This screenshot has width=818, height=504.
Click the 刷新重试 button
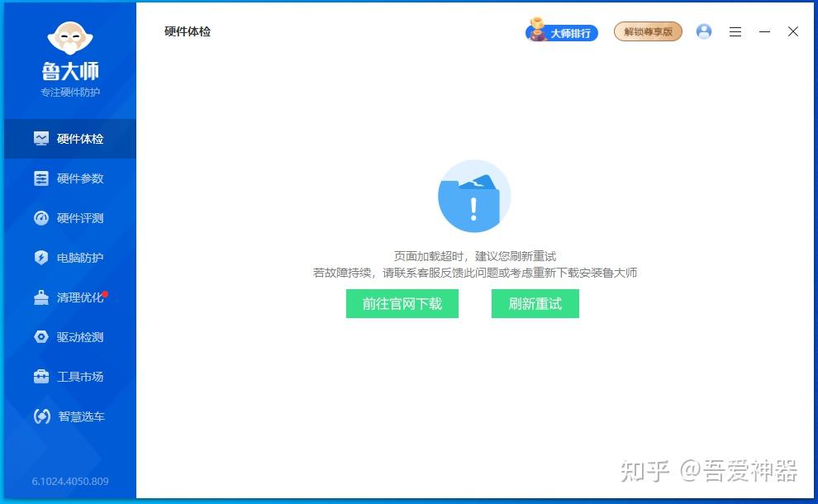pyautogui.click(x=535, y=304)
